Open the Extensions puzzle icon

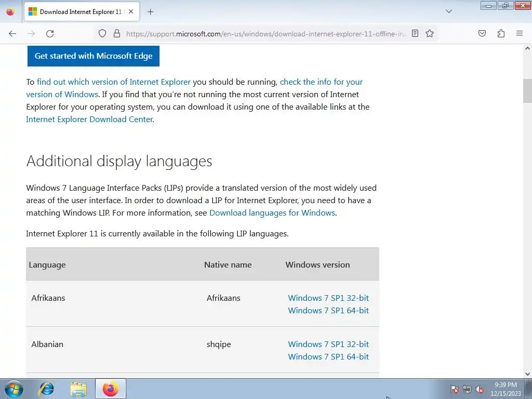coord(501,33)
